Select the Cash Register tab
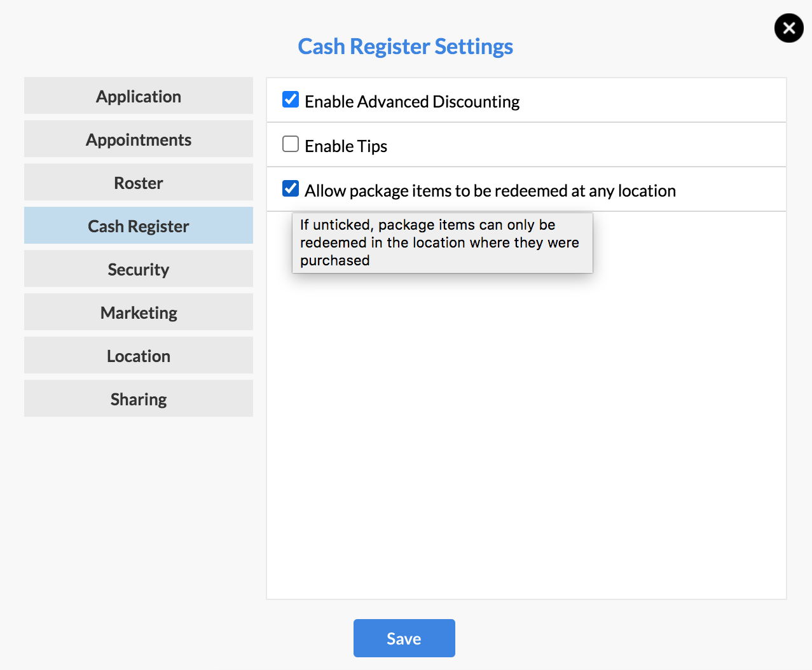 139,226
